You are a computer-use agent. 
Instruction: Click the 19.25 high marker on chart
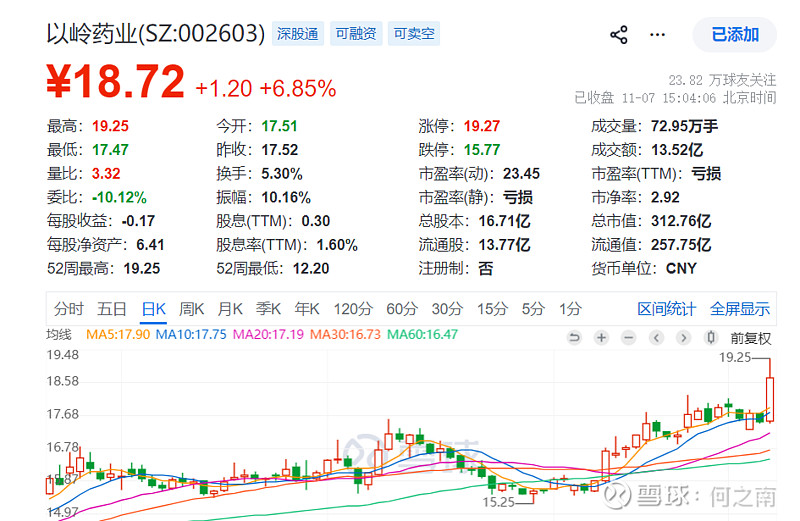click(x=735, y=358)
